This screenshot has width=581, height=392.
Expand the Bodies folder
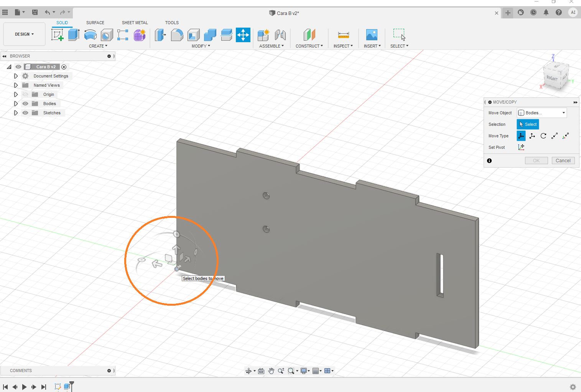[16, 104]
